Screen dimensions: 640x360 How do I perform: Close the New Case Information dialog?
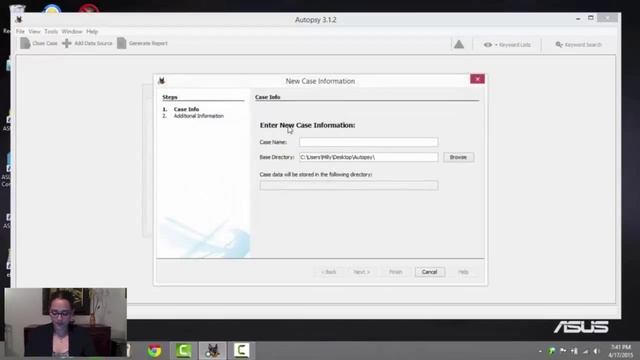(x=477, y=79)
